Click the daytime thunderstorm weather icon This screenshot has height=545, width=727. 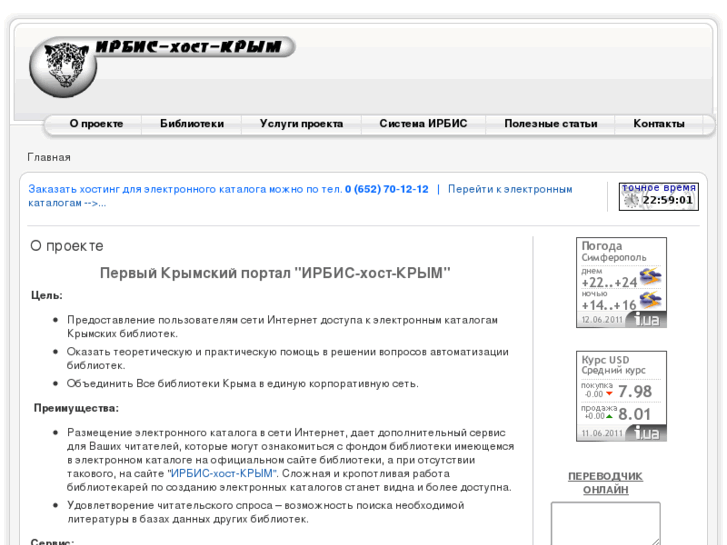[x=650, y=277]
